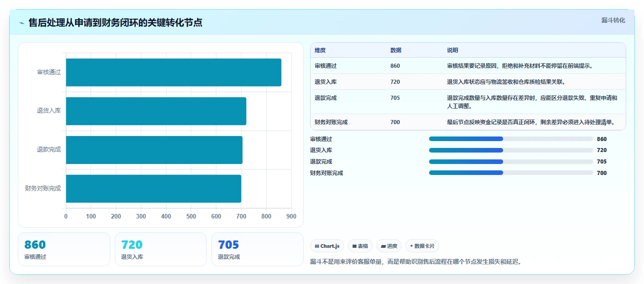
Task: Click the 审核通过 progress bar
Action: (511, 139)
